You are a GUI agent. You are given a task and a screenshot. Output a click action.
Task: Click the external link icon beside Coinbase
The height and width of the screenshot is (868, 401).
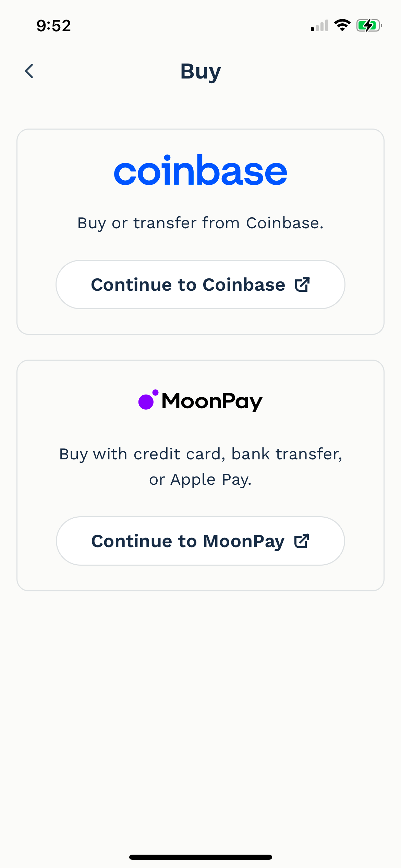pos(302,285)
